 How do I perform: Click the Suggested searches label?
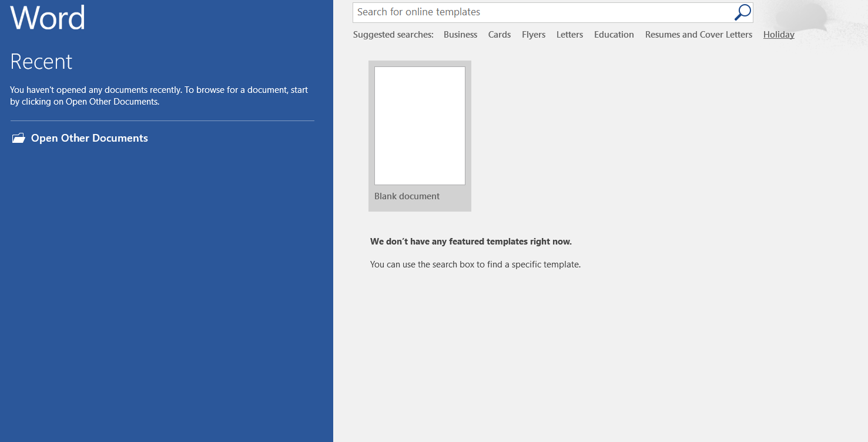pos(393,34)
